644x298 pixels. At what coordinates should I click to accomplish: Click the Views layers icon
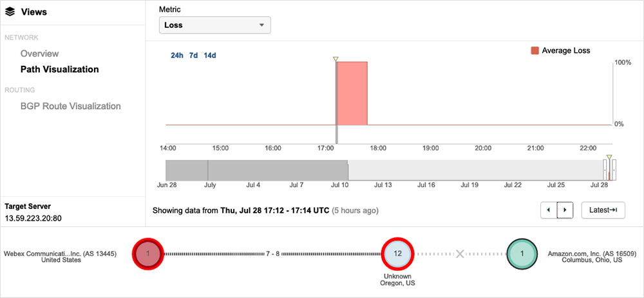[10, 12]
